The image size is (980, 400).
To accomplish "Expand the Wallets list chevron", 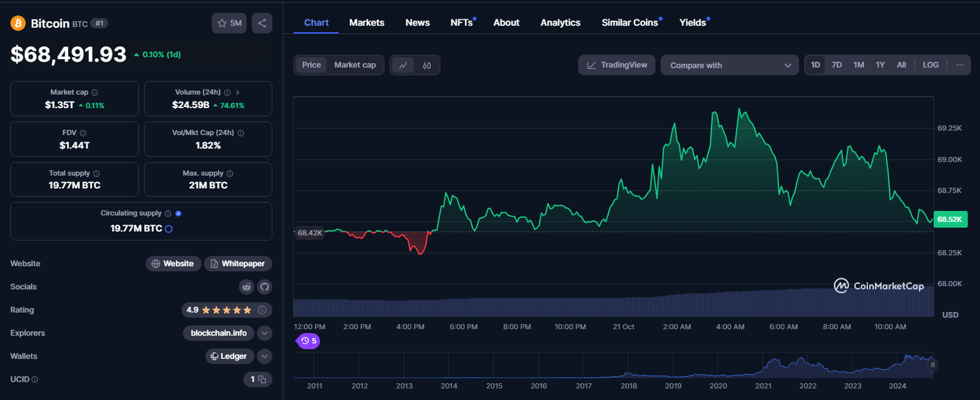I will 265,356.
